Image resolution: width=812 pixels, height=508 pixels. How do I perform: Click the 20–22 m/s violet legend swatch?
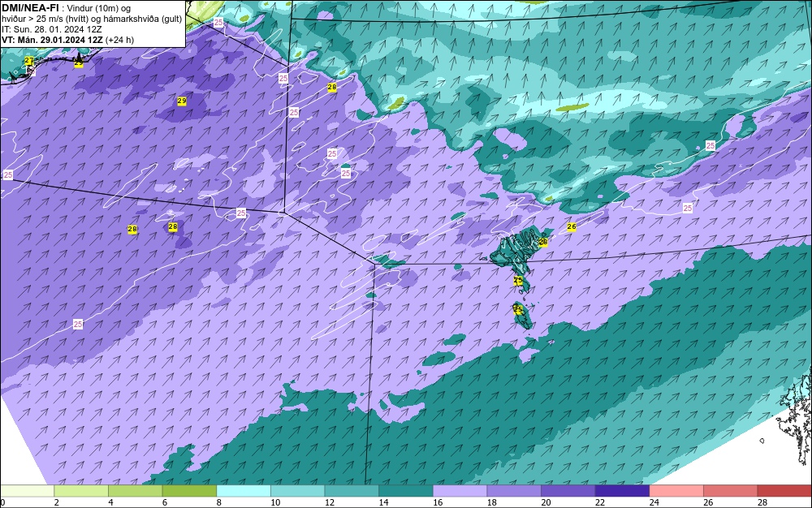pos(568,491)
